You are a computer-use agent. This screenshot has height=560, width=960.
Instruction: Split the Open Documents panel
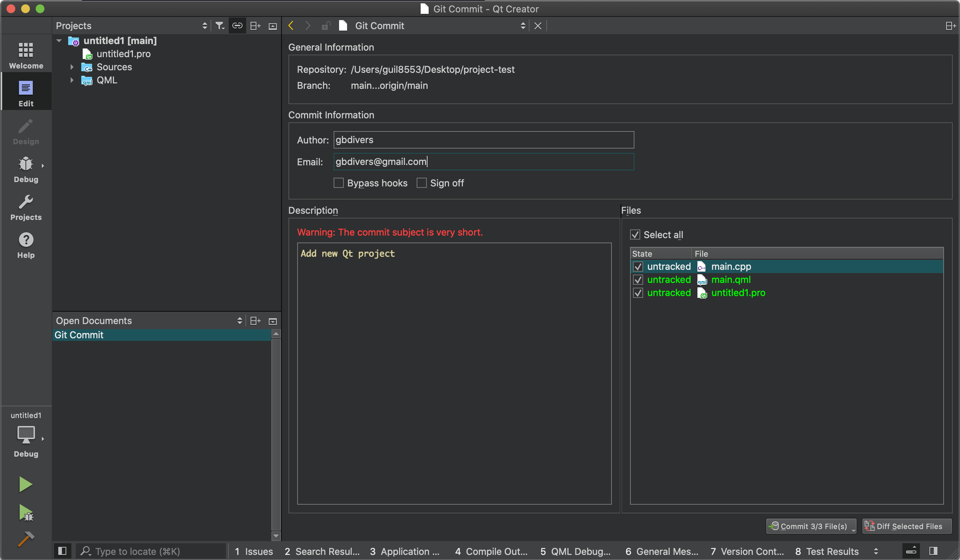pyautogui.click(x=255, y=321)
